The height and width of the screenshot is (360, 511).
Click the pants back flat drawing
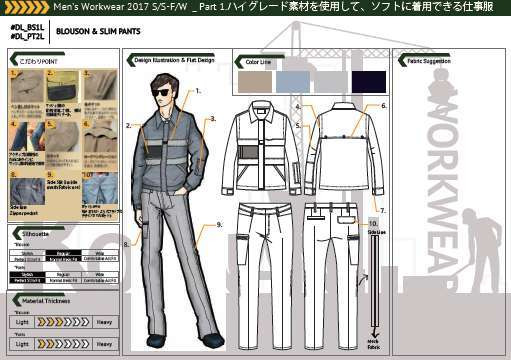coord(331,275)
